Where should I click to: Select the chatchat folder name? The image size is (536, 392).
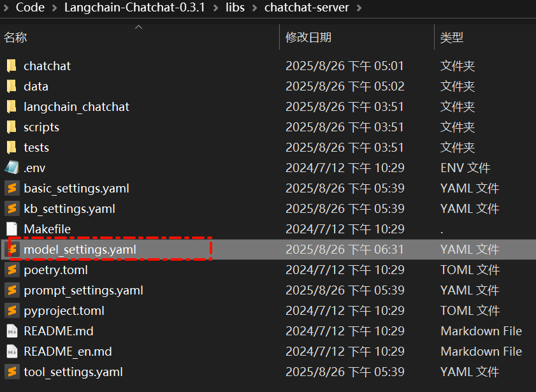coord(47,66)
